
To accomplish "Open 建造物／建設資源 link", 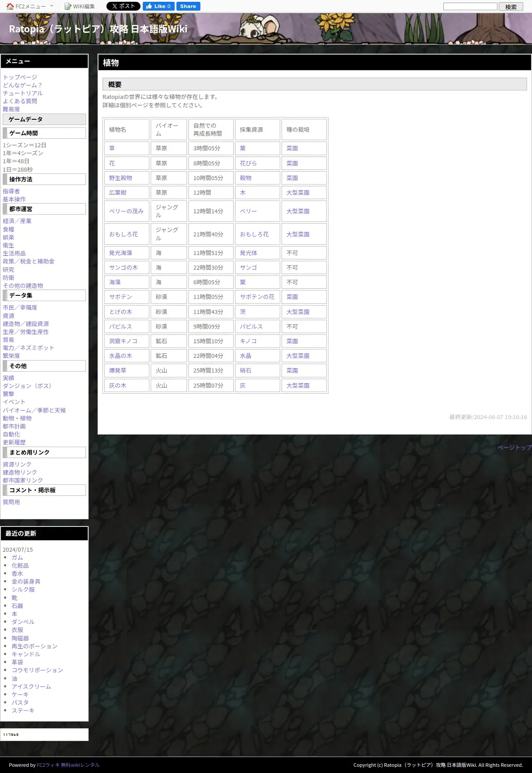I will (26, 324).
